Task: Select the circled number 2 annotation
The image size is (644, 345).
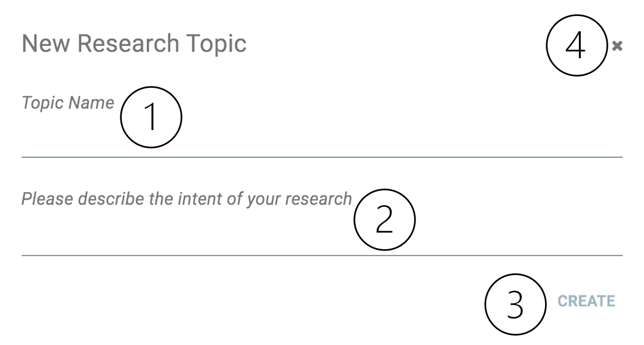Action: point(384,219)
